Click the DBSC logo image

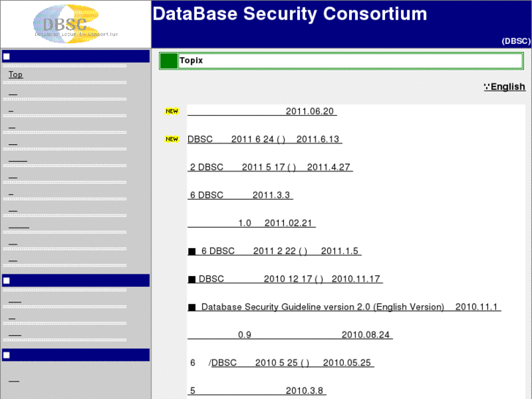click(x=75, y=23)
